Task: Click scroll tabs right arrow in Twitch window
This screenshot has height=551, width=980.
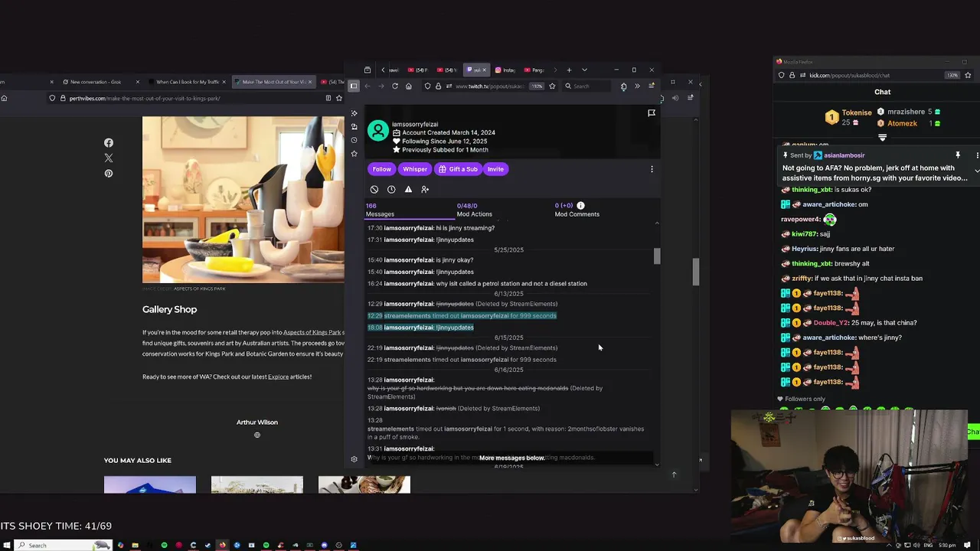Action: 555,70
